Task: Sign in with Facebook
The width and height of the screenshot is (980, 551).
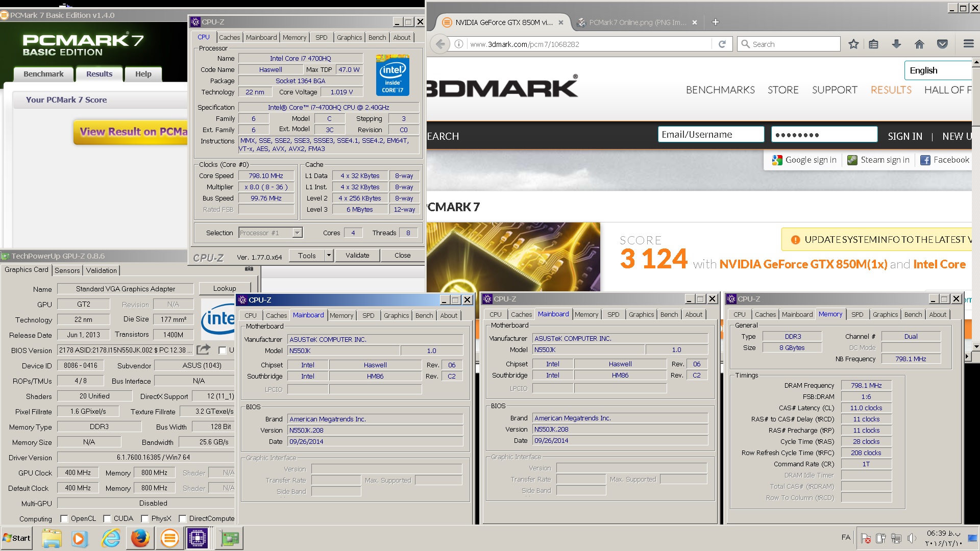Action: [x=944, y=160]
